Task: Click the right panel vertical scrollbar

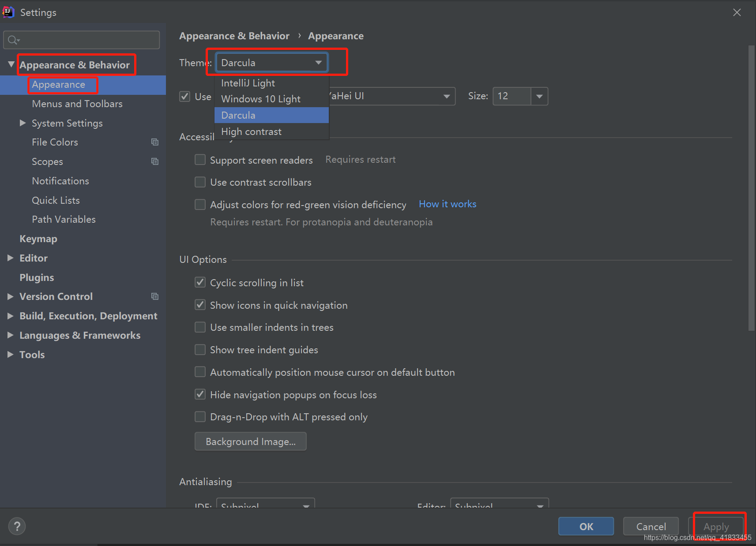Action: (x=752, y=187)
